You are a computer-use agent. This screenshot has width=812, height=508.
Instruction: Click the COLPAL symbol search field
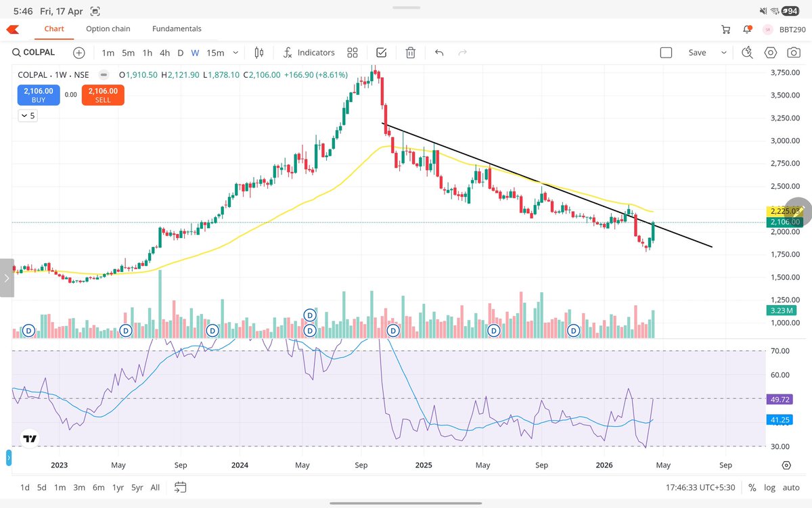[34, 52]
